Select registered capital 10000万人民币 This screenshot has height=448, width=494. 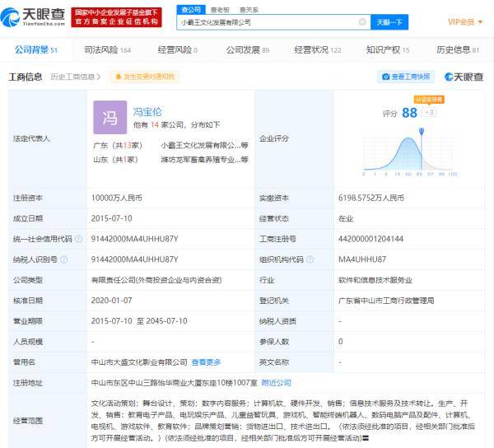click(x=117, y=198)
